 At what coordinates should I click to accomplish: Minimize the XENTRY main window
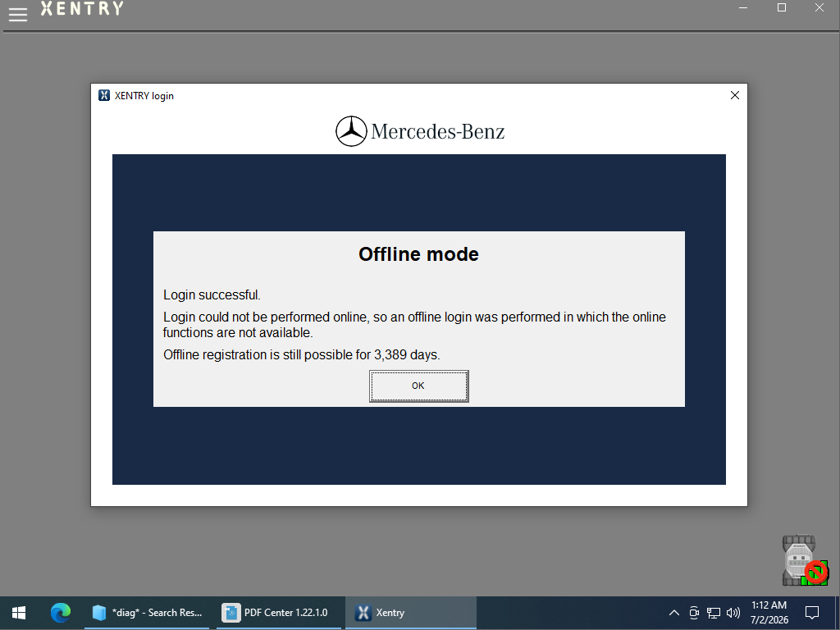coord(743,7)
